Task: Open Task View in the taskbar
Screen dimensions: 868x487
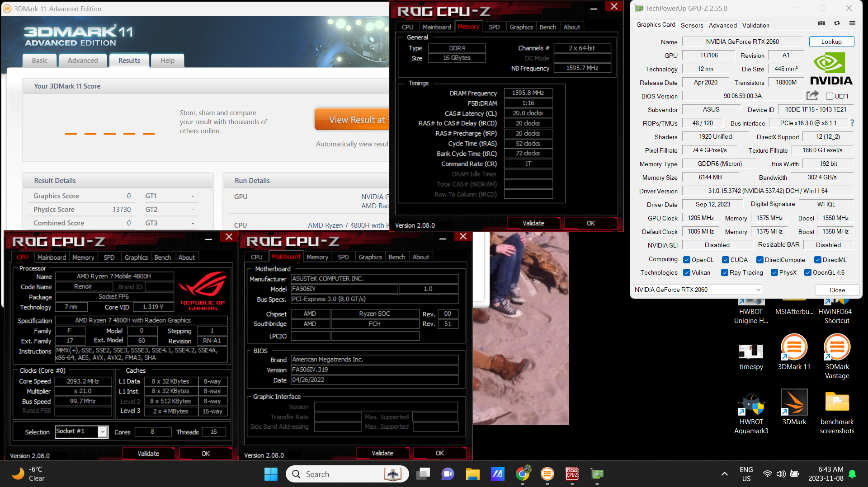Action: [424, 474]
